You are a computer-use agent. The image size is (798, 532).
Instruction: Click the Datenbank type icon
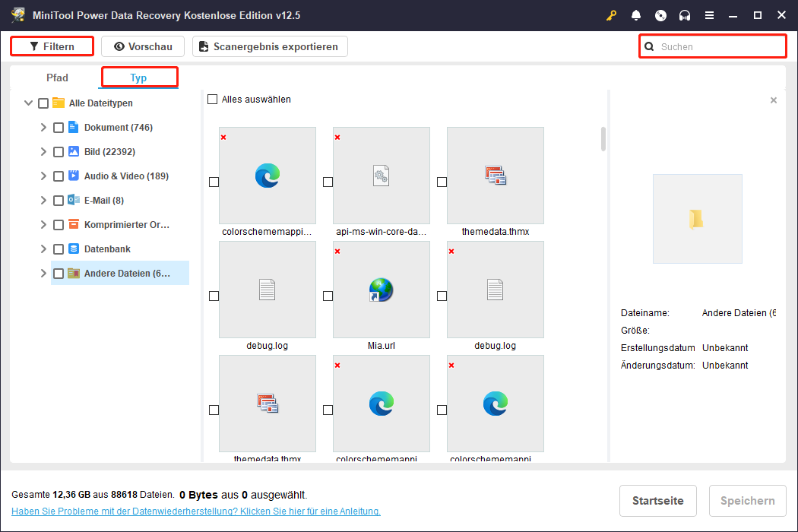[73, 249]
